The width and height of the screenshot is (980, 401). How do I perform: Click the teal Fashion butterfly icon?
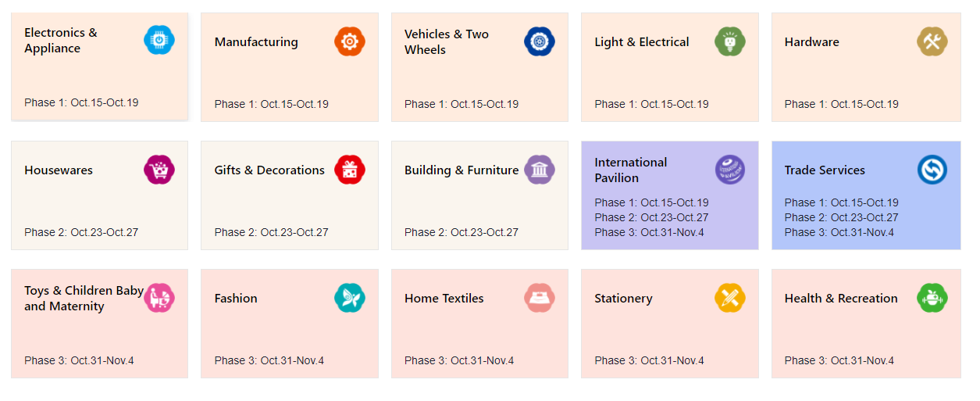[349, 298]
